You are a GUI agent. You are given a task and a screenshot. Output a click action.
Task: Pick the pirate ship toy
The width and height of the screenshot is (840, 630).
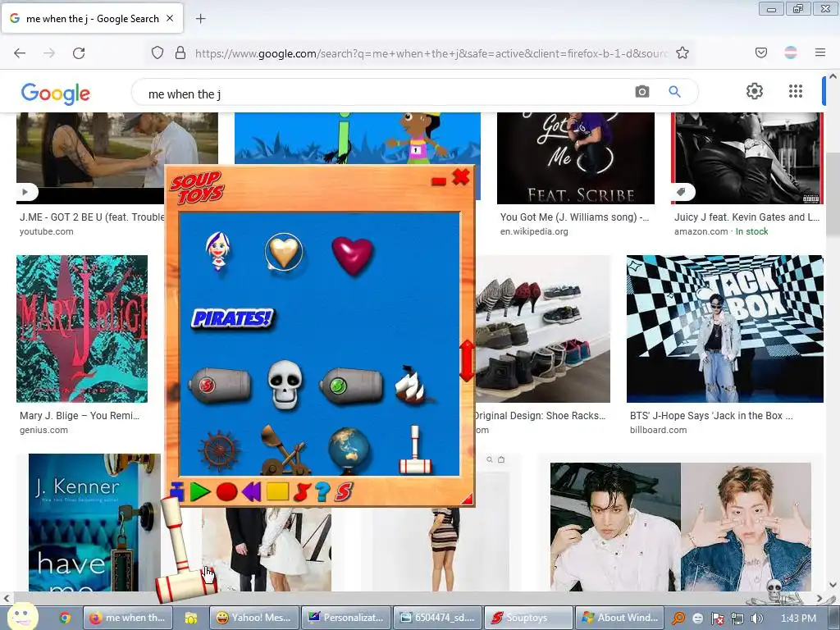(413, 385)
